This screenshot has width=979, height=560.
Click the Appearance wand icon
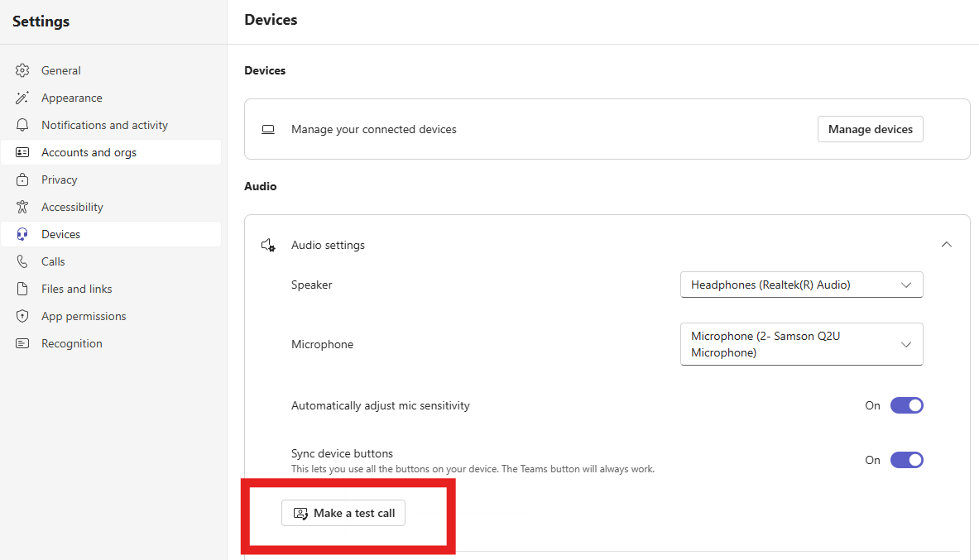pos(23,98)
